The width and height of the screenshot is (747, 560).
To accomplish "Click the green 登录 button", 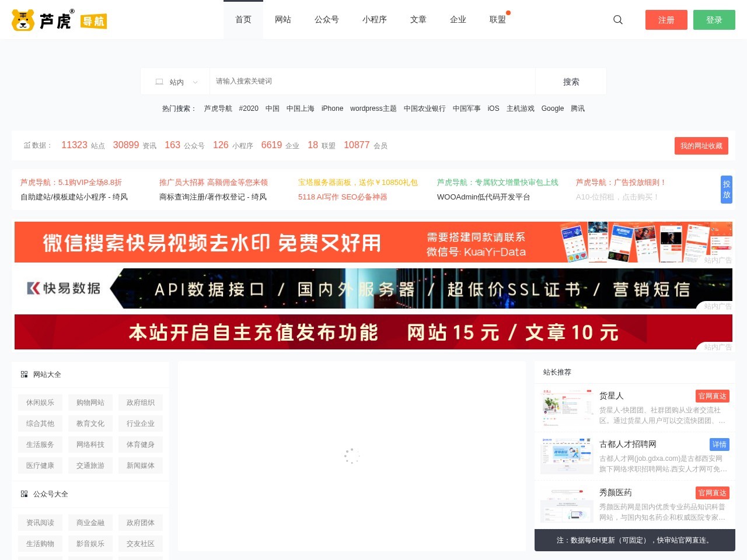I will (x=714, y=20).
